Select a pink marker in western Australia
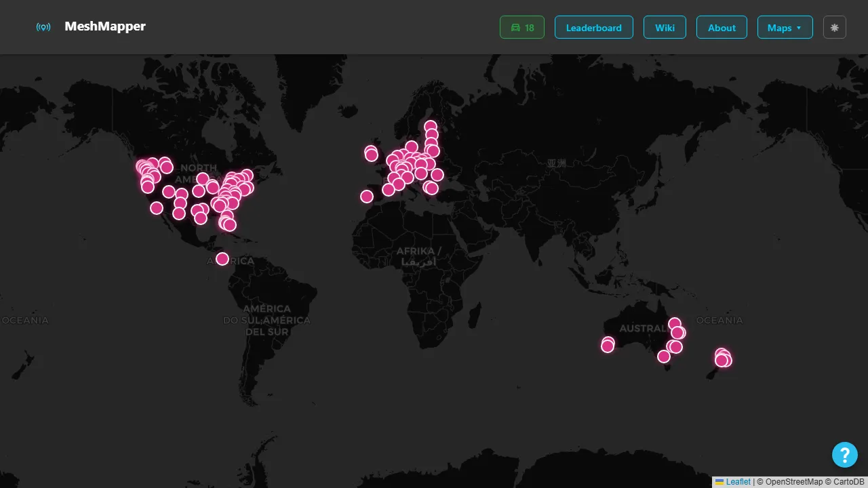868x488 pixels. (608, 345)
